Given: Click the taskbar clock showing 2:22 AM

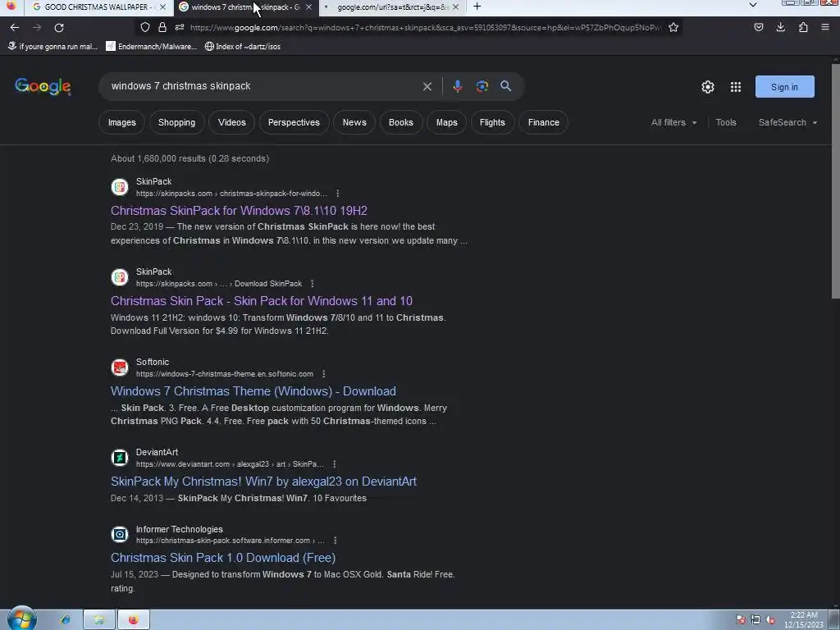Looking at the screenshot, I should tap(804, 620).
